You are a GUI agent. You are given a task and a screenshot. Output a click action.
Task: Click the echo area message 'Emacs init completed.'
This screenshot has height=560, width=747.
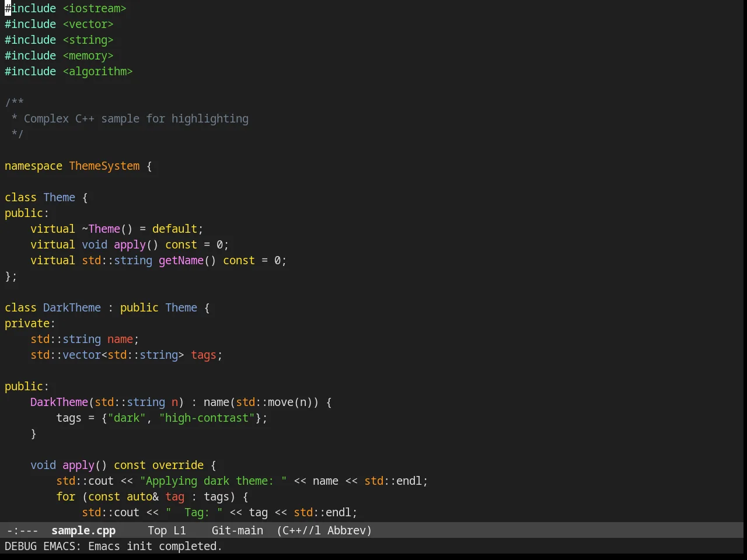coord(155,546)
